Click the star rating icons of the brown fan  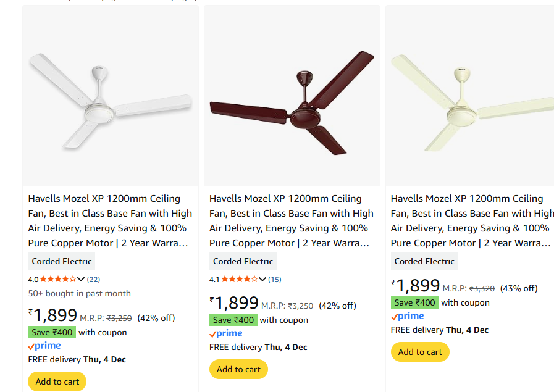pos(239,279)
